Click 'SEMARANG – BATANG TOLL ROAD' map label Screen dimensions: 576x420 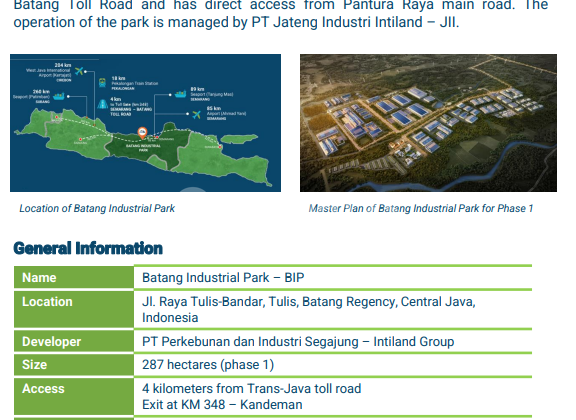coord(131,112)
